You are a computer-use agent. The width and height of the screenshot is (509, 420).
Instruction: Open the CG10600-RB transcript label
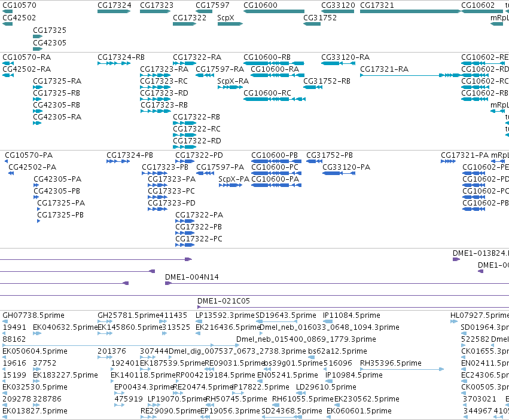(267, 57)
